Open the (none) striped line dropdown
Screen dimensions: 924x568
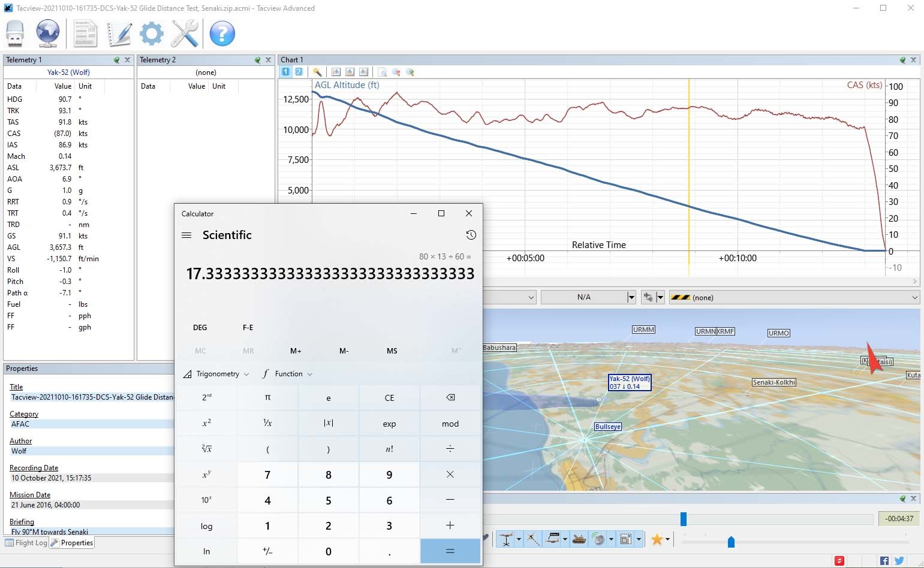(794, 297)
